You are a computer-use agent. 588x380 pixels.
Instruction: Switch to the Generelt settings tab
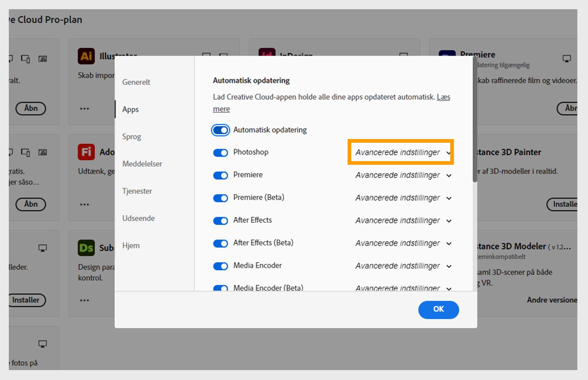136,82
